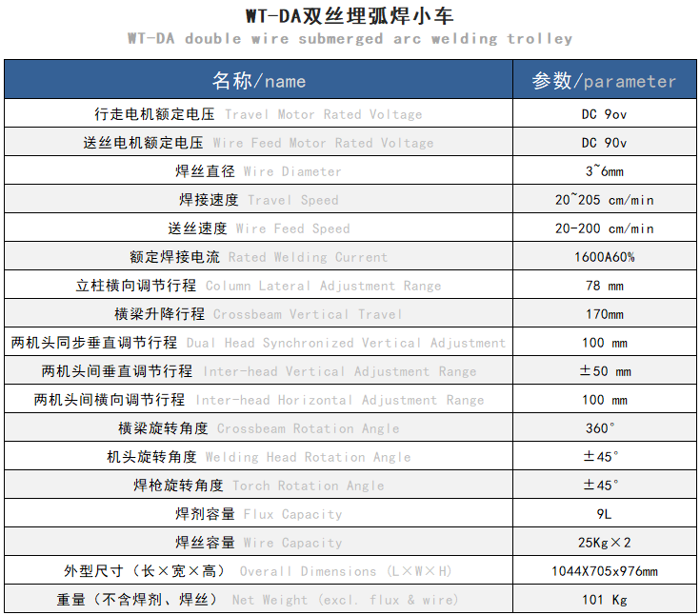700x615 pixels.
Task: Click the value 'DC 9ov'
Action: pyautogui.click(x=604, y=114)
